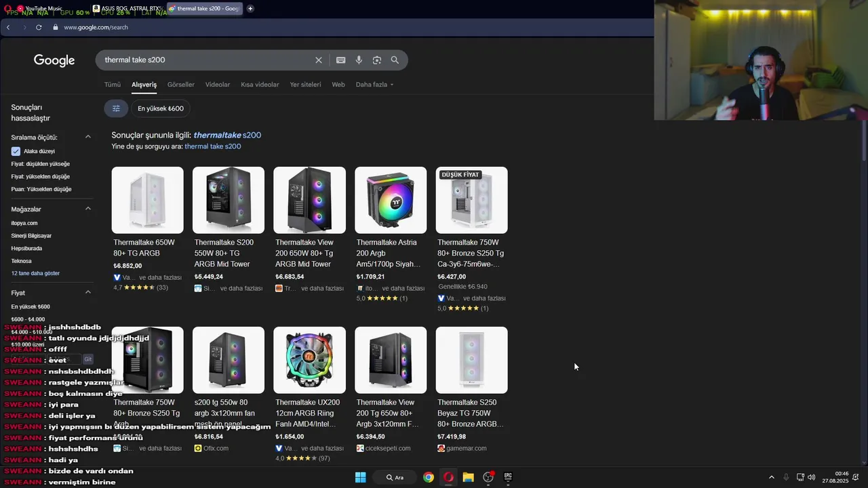
Task: Switch to Yer siteleri tab
Action: click(x=305, y=85)
